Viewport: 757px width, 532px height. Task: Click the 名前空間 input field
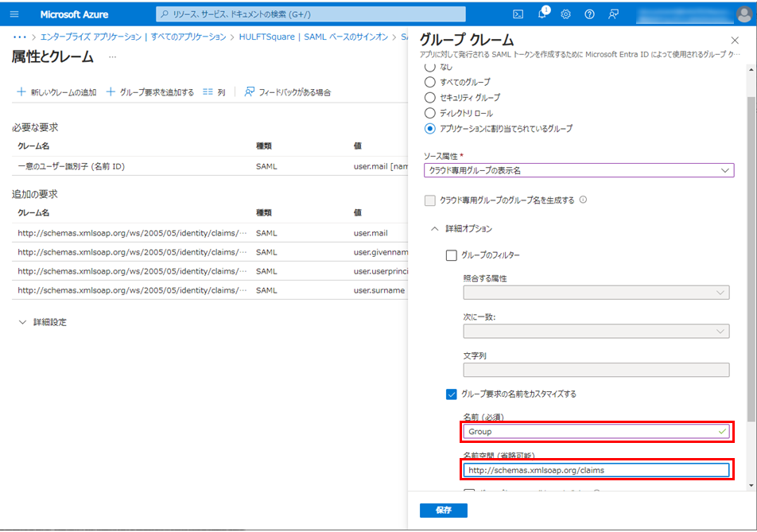click(596, 470)
